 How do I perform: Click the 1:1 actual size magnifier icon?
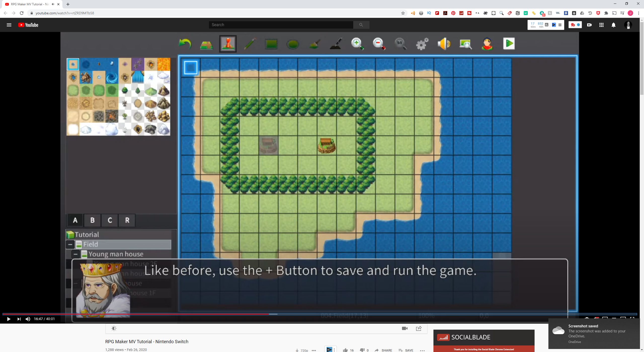(400, 44)
